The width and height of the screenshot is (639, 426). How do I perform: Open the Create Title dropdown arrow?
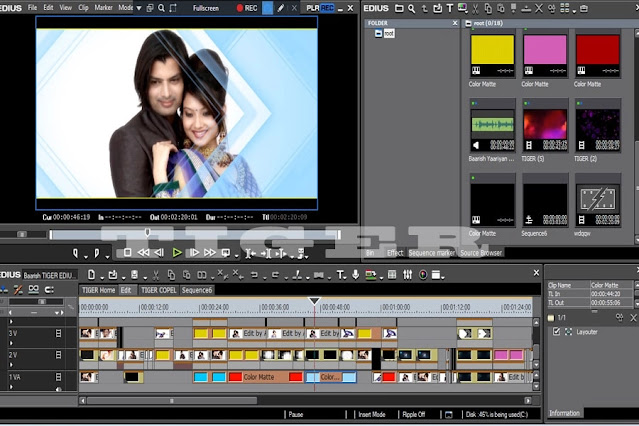(346, 278)
